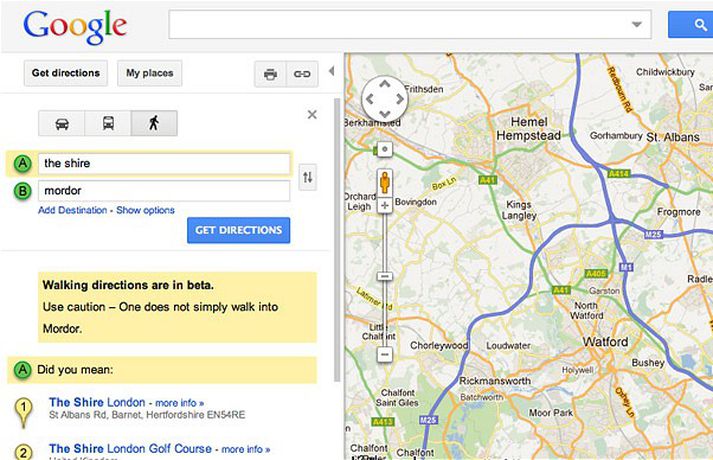The width and height of the screenshot is (713, 460).
Task: Select public transit bus mode
Action: [108, 123]
